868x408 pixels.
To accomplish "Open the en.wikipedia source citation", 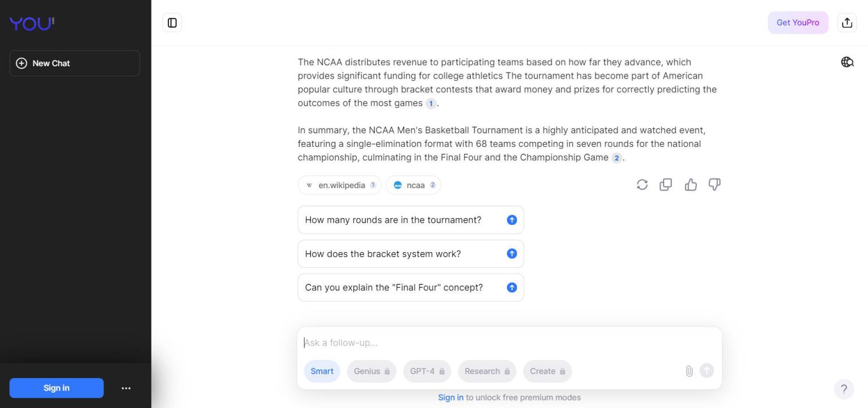I will 339,185.
